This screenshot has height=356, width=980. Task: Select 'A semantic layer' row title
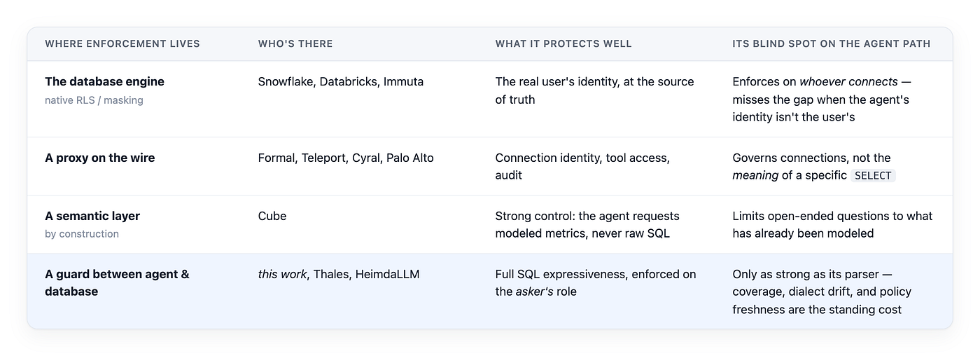click(x=92, y=216)
